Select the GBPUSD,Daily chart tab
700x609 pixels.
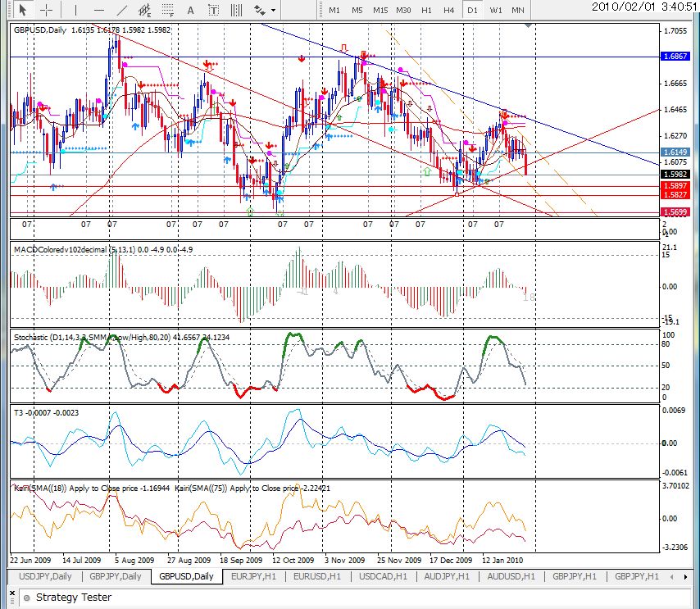coord(186,576)
